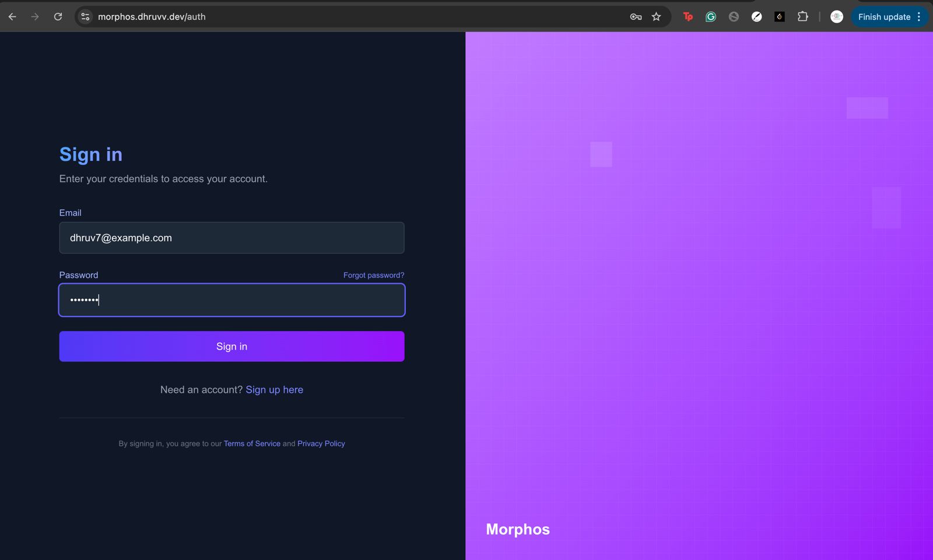Reload the Morphos auth page
Screen dimensions: 933x560
58,17
